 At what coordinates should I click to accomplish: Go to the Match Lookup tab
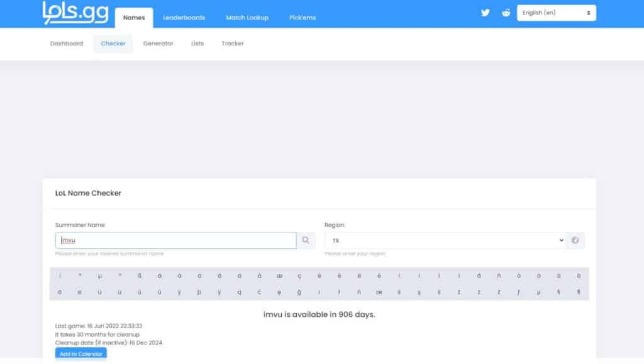click(247, 18)
